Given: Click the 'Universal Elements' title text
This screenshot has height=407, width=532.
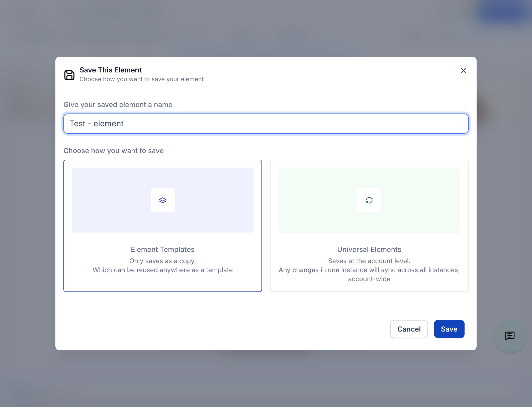Looking at the screenshot, I should coord(369,249).
